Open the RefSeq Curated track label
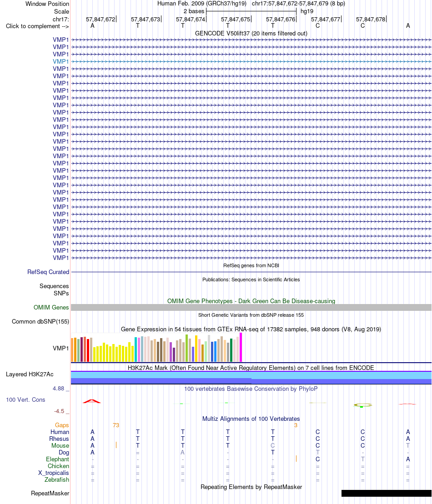432x504 pixels. pos(48,272)
